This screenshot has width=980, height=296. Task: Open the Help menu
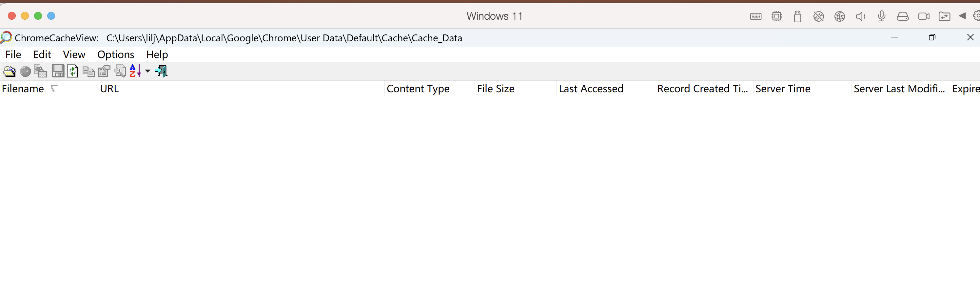pyautogui.click(x=157, y=54)
